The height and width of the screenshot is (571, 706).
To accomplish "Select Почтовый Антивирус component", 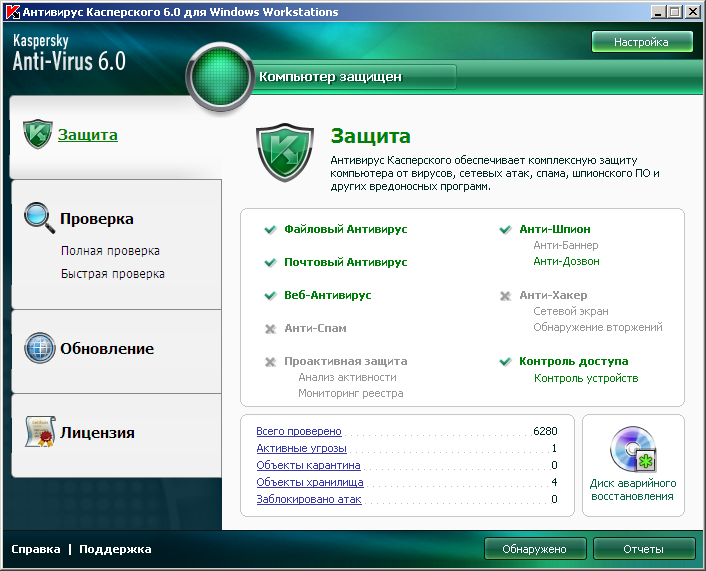I will [346, 262].
